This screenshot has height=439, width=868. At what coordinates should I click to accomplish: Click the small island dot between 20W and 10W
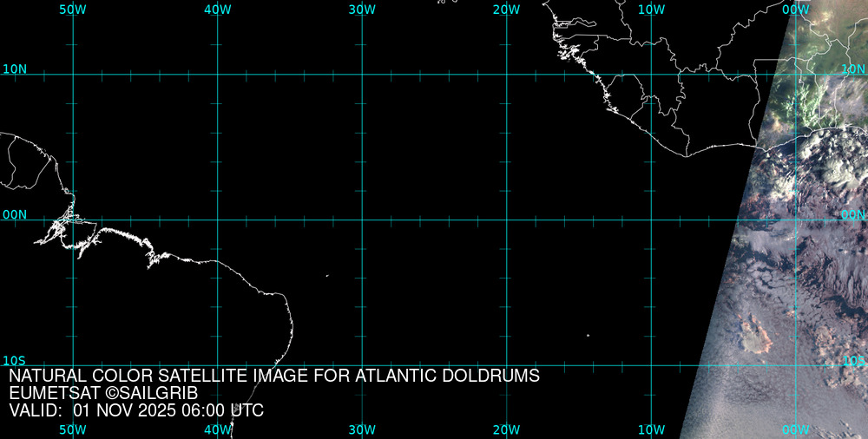(x=588, y=335)
